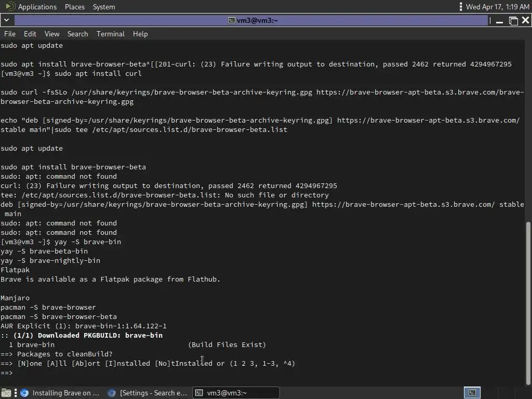Open the Edit menu of the terminal

click(x=30, y=34)
